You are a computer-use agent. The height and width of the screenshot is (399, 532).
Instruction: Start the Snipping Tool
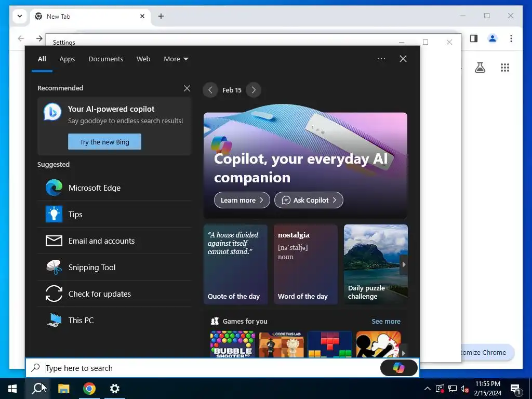(x=114, y=268)
